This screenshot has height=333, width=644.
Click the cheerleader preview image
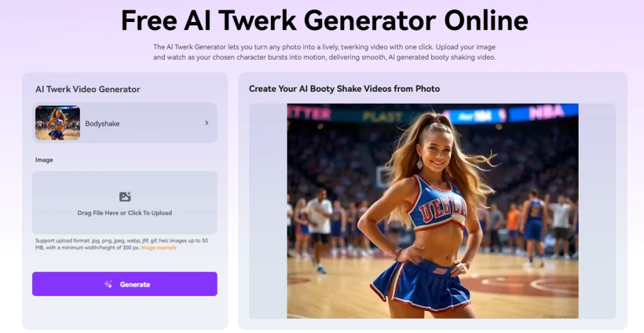[433, 211]
